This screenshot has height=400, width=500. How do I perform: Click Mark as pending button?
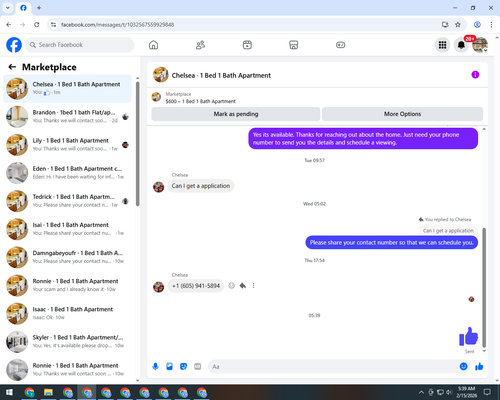tap(236, 114)
